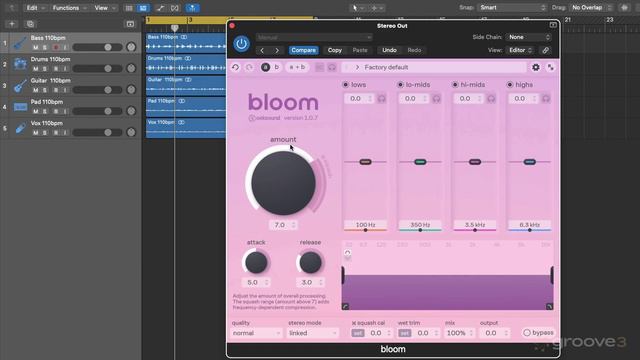This screenshot has width=640, height=360.
Task: Open the Drag No Overlap dropdown
Action: 591,8
